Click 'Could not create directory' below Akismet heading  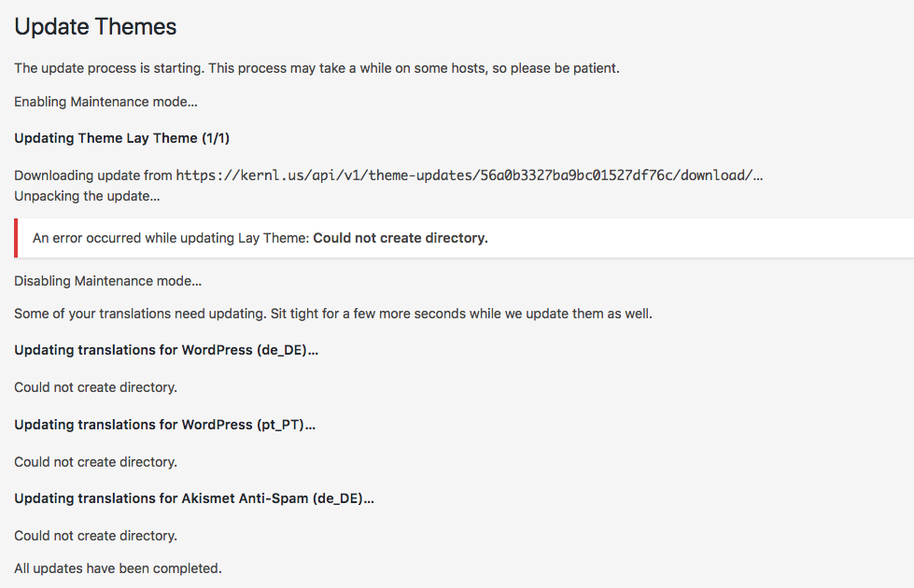95,536
